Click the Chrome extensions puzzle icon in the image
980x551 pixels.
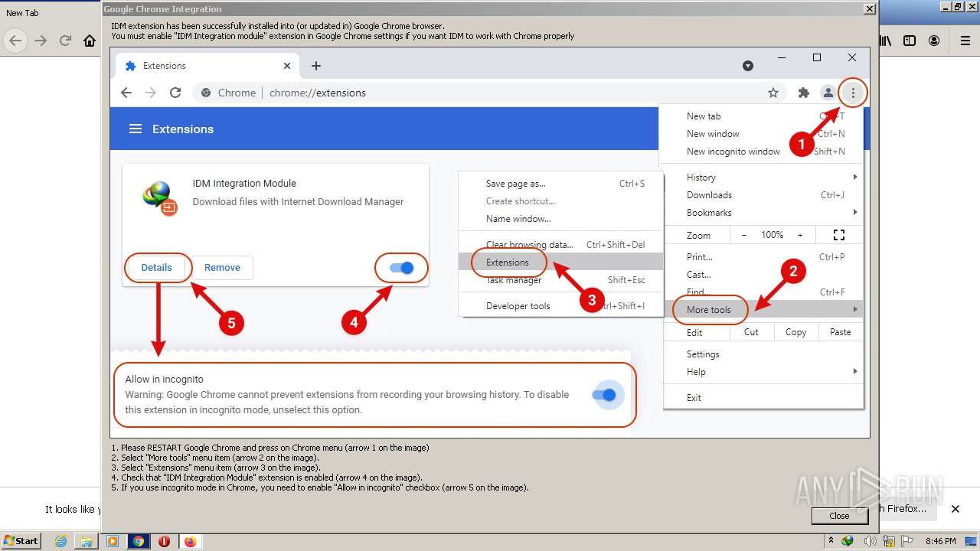coord(803,93)
